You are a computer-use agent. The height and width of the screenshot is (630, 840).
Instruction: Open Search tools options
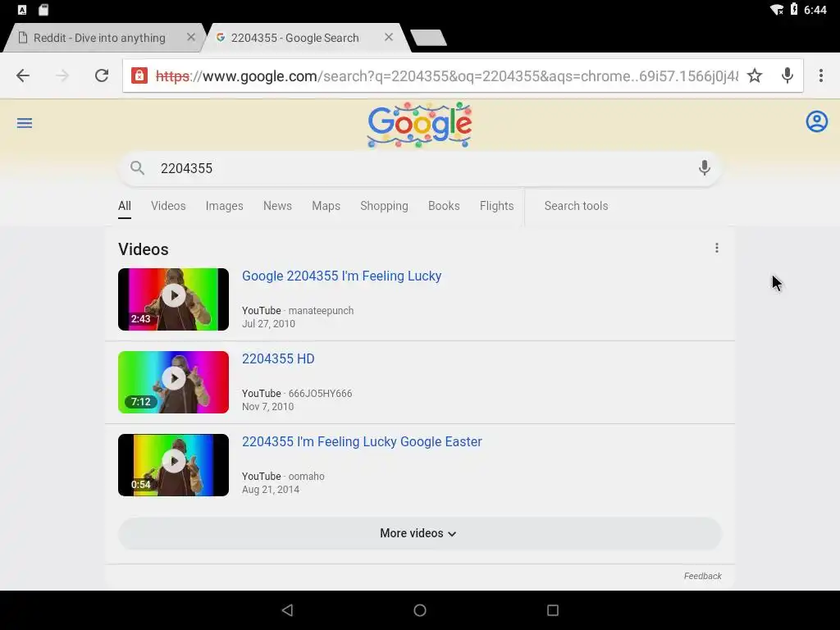point(577,206)
